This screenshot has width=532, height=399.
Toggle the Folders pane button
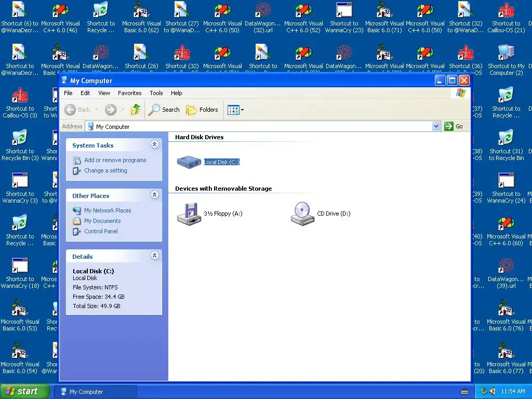202,110
